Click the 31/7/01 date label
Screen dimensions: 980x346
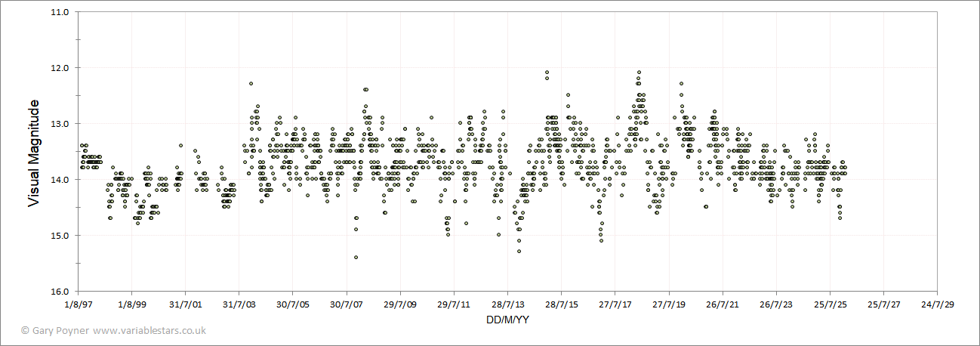[185, 304]
